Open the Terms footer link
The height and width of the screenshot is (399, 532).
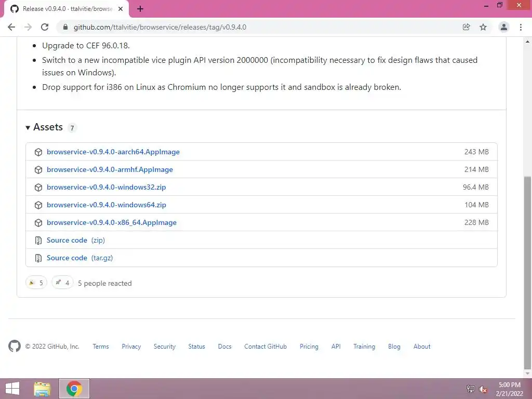click(101, 347)
